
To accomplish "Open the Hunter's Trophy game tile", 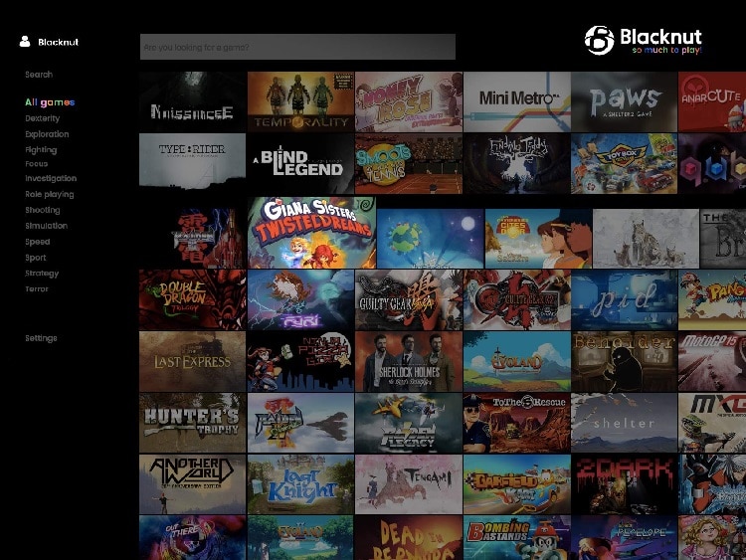I will click(x=193, y=423).
